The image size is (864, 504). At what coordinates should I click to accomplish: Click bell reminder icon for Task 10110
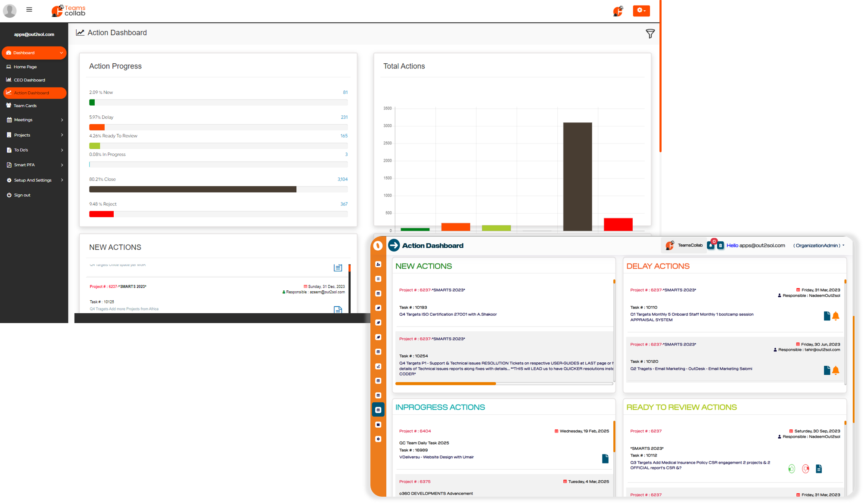coord(836,316)
